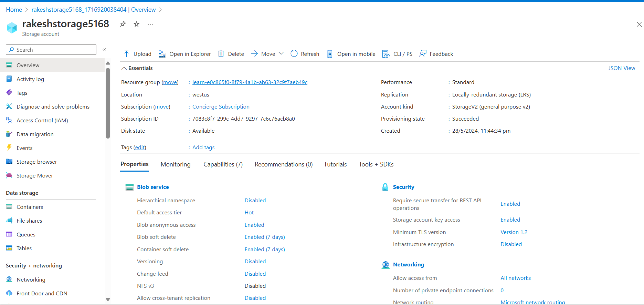This screenshot has height=305, width=644.
Task: Close the storage account blade
Action: [639, 24]
